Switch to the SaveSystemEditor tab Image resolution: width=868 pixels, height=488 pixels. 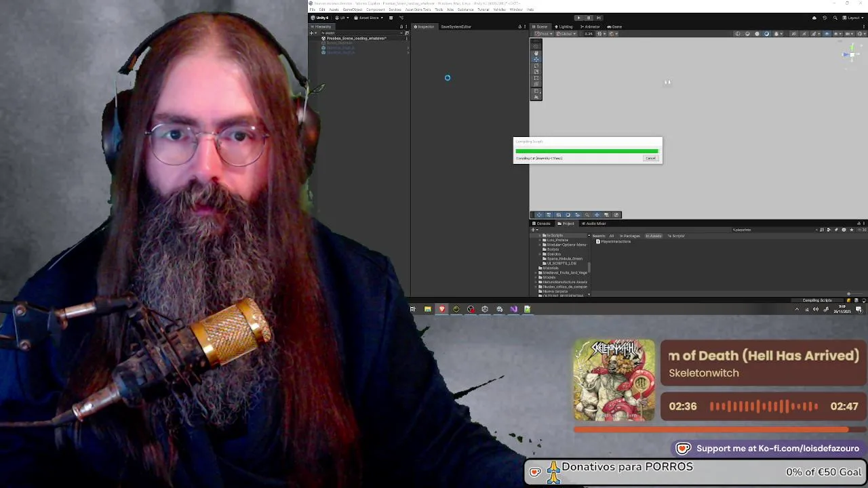tap(456, 26)
